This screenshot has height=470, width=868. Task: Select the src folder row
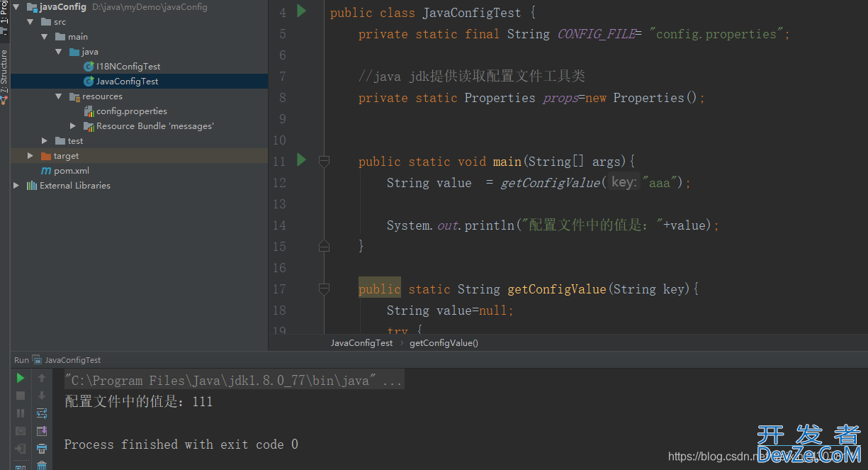point(139,22)
